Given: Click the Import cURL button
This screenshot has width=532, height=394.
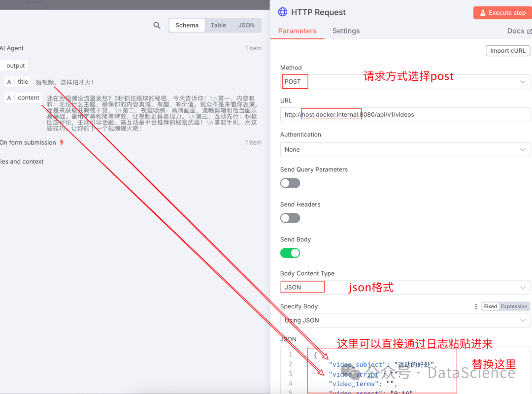Looking at the screenshot, I should coord(507,51).
